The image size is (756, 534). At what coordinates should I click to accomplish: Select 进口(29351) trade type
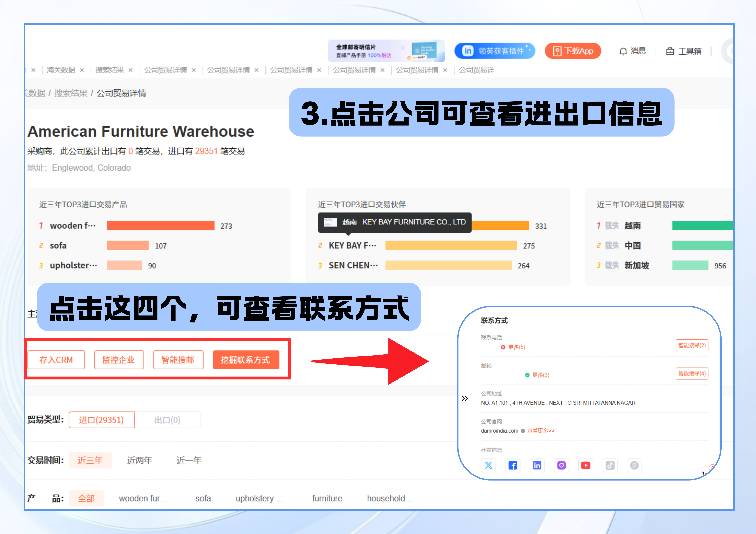(101, 420)
